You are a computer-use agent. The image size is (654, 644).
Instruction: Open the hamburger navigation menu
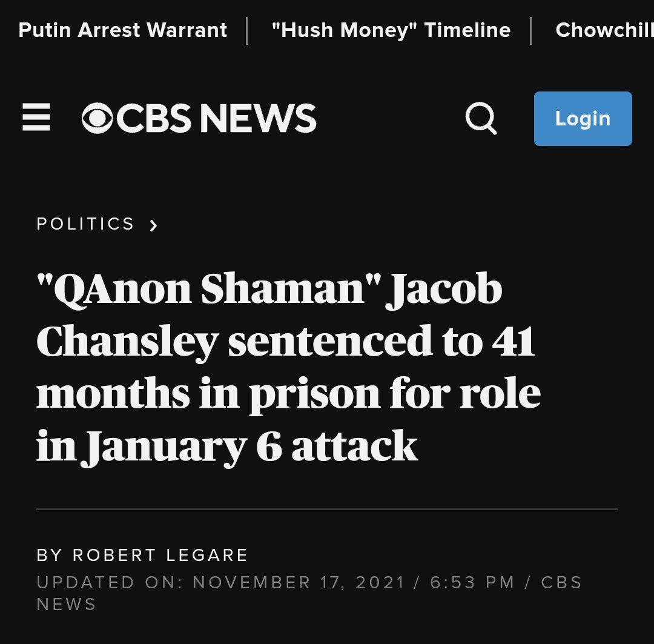point(36,118)
